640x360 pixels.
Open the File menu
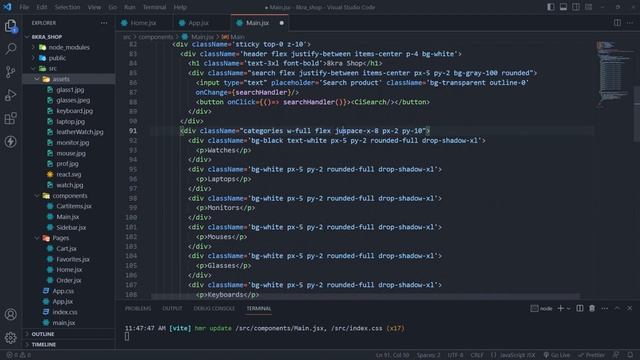tap(24, 7)
